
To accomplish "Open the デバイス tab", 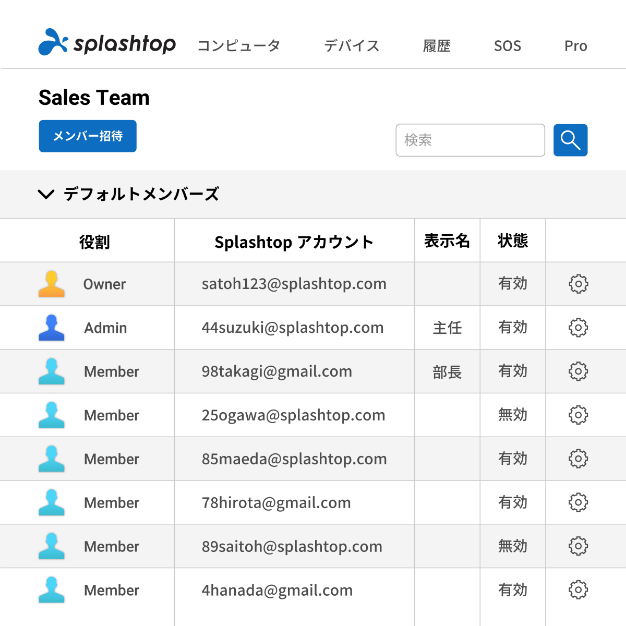I will click(x=351, y=46).
